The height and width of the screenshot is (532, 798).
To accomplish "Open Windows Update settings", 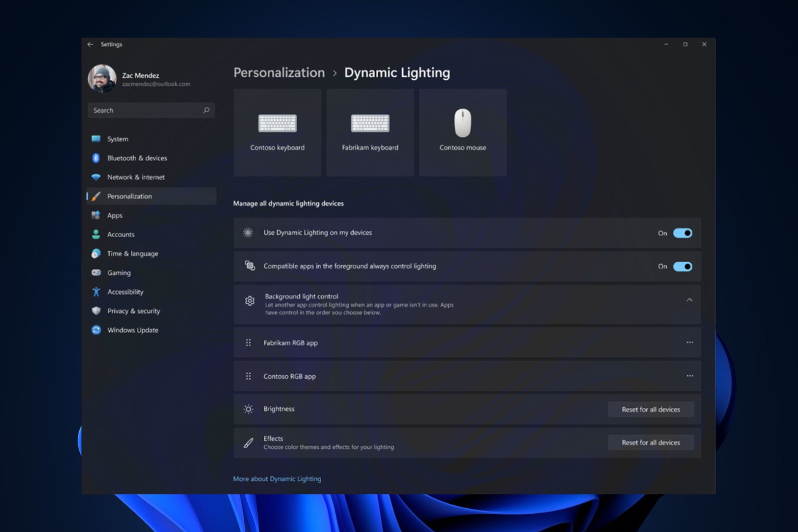I will pyautogui.click(x=151, y=330).
